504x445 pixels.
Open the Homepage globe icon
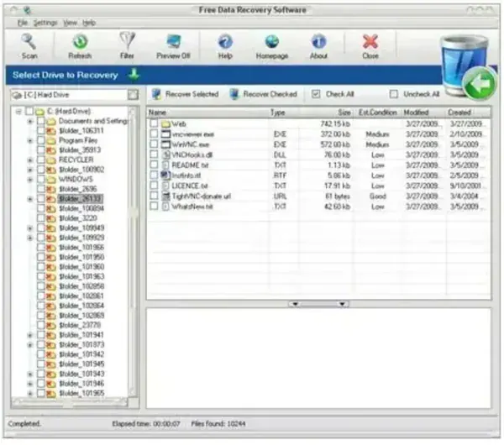[x=272, y=41]
